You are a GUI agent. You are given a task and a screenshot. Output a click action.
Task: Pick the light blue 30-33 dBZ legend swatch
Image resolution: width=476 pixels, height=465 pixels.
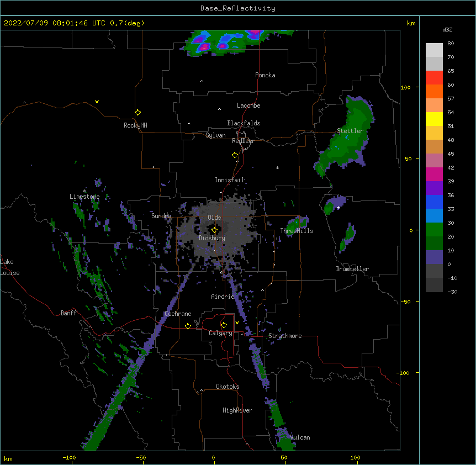[x=434, y=215]
